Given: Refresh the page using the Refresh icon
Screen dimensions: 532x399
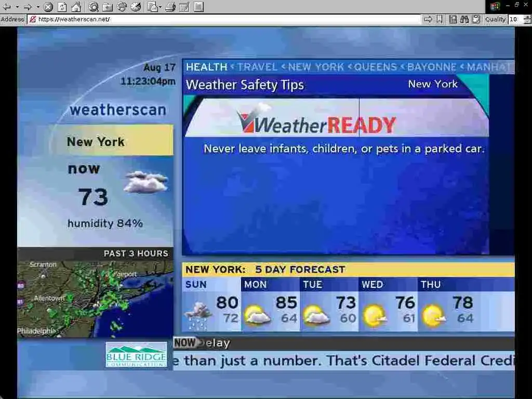Looking at the screenshot, I should pyautogui.click(x=62, y=6).
